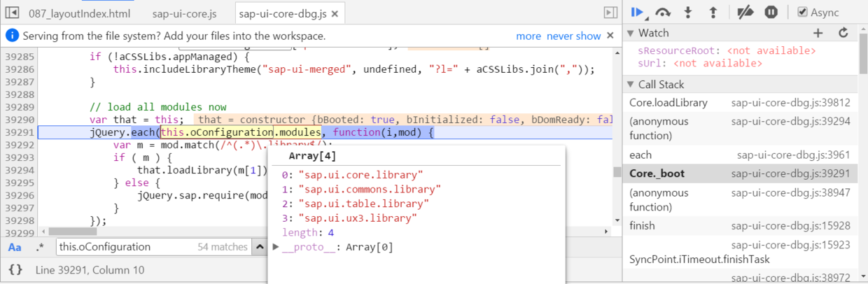Screen dimensions: 868x284
Task: Open sap-ui-core-dbg.js:3961 source link
Action: (x=793, y=155)
